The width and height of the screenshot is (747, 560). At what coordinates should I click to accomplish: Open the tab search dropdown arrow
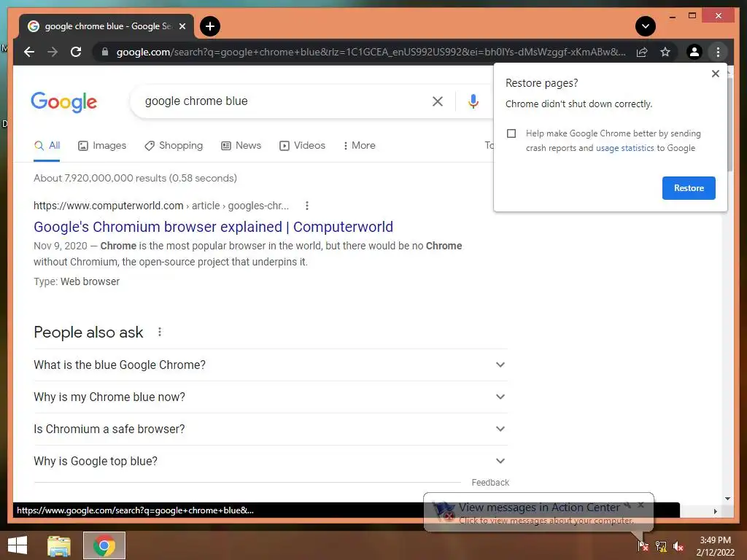click(646, 26)
